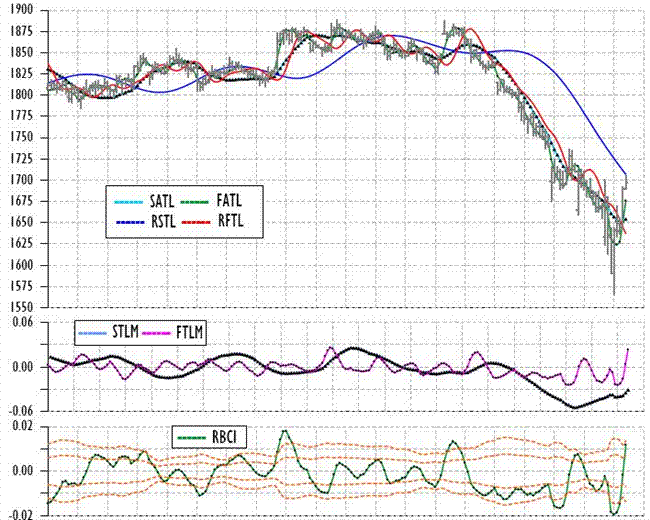Click the green FATL legend line sample
Viewport: 650px width, 520px height.
(x=194, y=202)
